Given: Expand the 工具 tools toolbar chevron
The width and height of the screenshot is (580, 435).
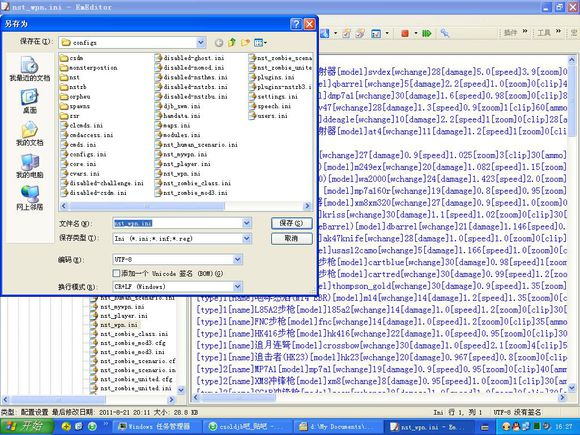Looking at the screenshot, I should (x=559, y=32).
